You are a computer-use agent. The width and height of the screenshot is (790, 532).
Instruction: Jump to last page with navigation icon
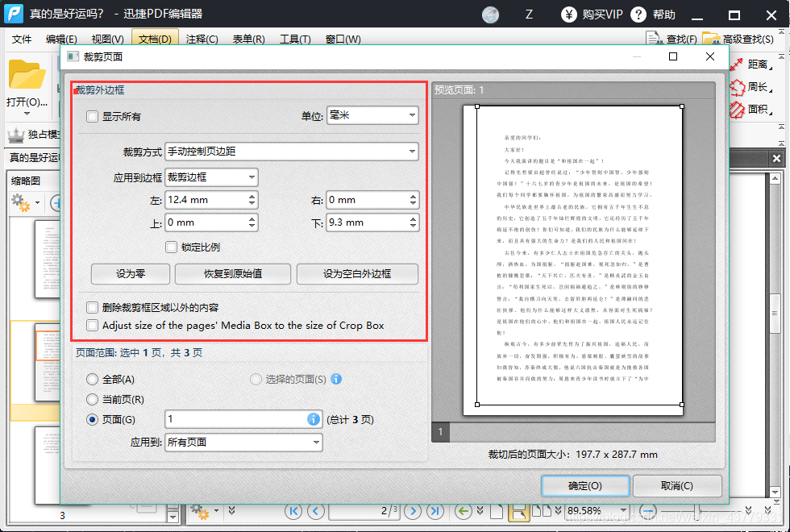click(x=435, y=512)
